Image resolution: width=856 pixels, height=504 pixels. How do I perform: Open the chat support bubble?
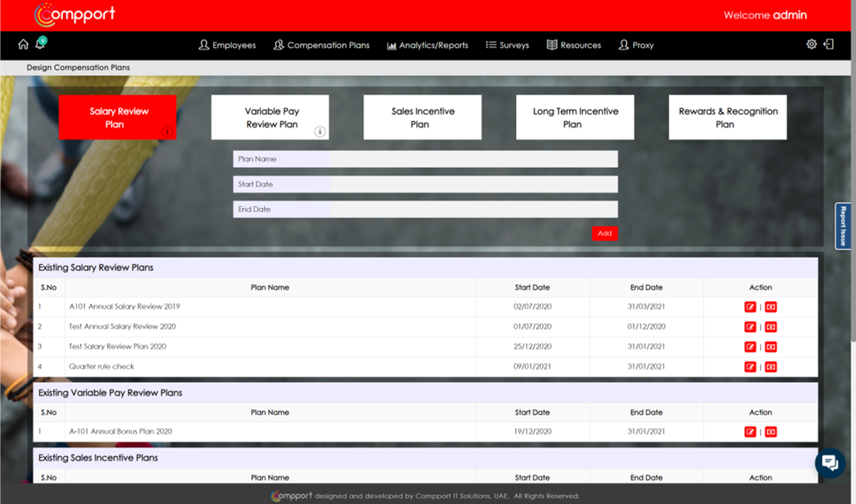click(x=829, y=463)
